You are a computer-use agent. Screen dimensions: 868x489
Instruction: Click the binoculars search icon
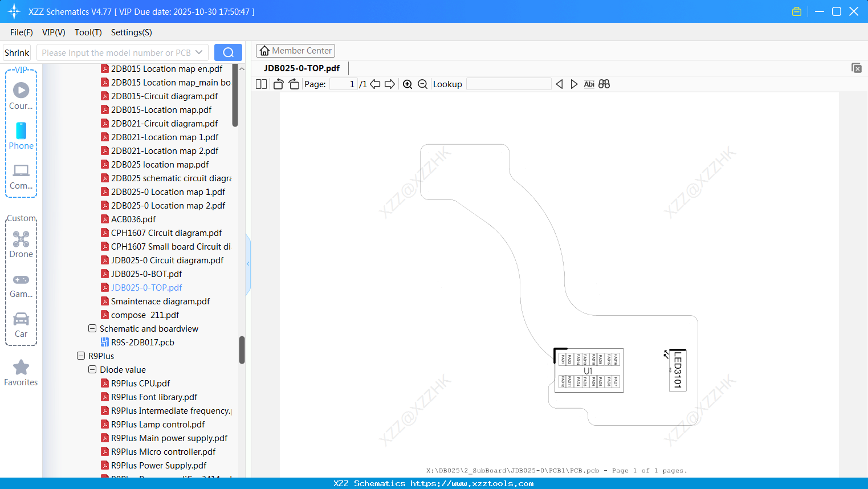click(604, 84)
